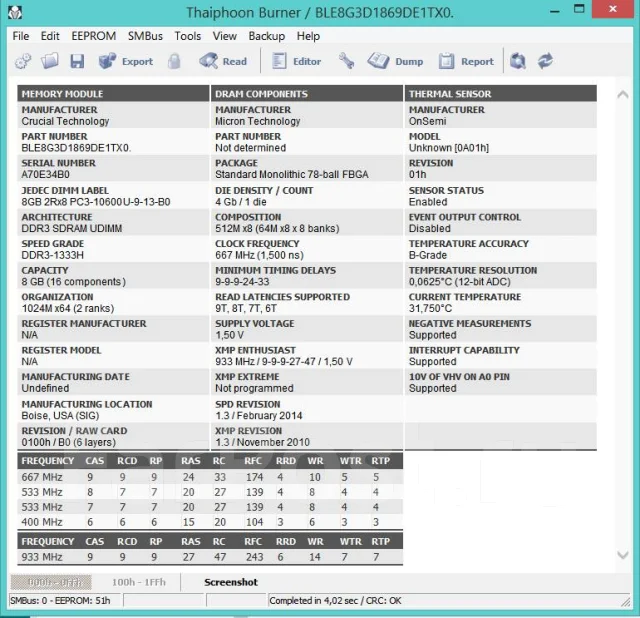Open the Tools menu
This screenshot has width=640, height=618.
point(188,36)
